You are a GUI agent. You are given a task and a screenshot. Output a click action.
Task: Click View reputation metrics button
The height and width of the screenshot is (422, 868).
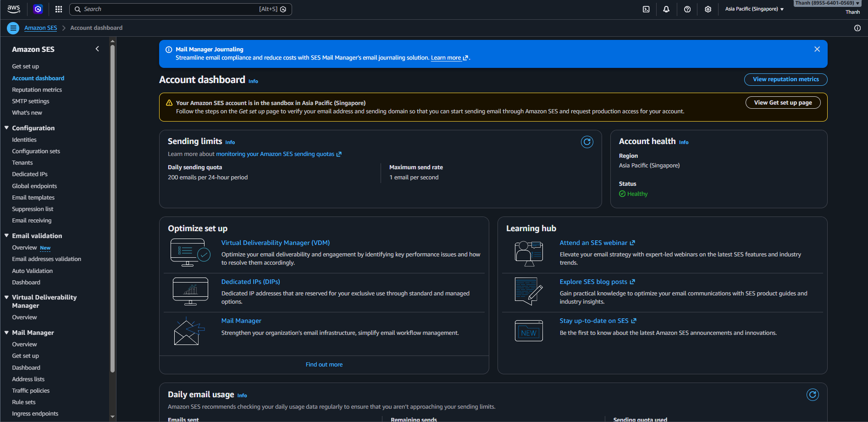point(785,79)
